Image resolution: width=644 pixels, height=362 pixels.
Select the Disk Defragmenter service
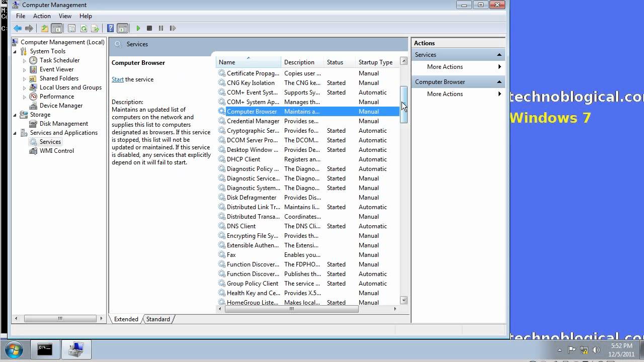pyautogui.click(x=308, y=198)
